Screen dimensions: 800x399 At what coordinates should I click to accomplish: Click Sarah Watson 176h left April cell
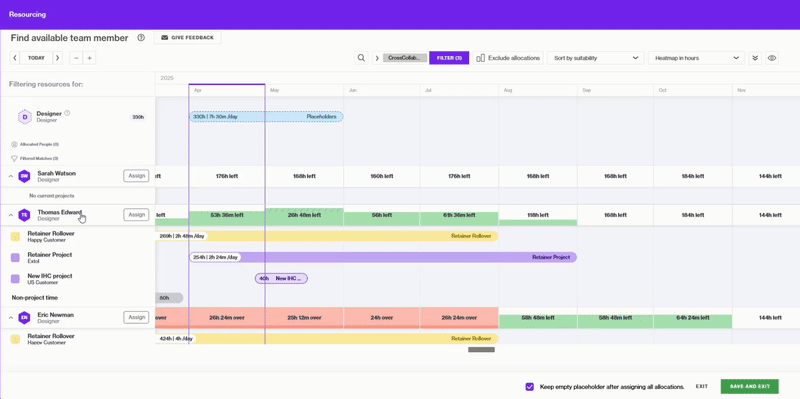pos(227,176)
